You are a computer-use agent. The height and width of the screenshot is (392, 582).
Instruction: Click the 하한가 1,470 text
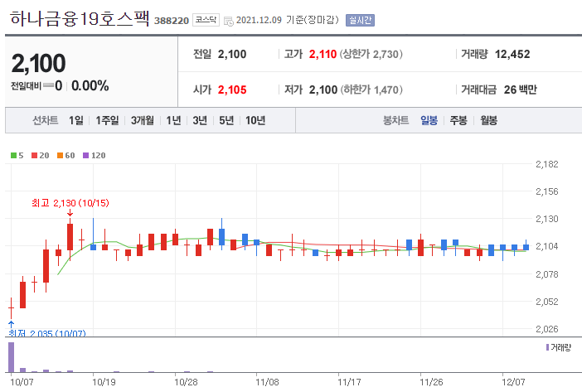point(371,90)
